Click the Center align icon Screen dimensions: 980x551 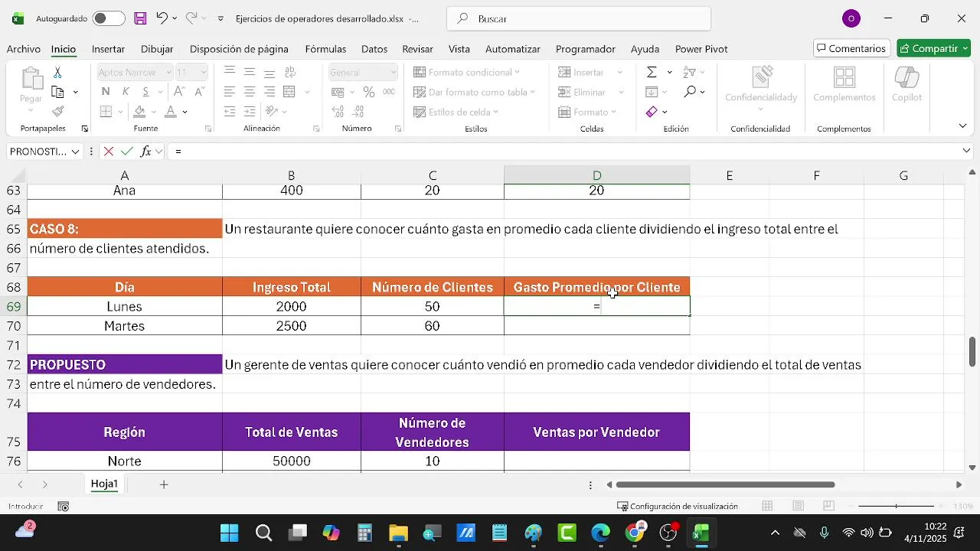[250, 92]
